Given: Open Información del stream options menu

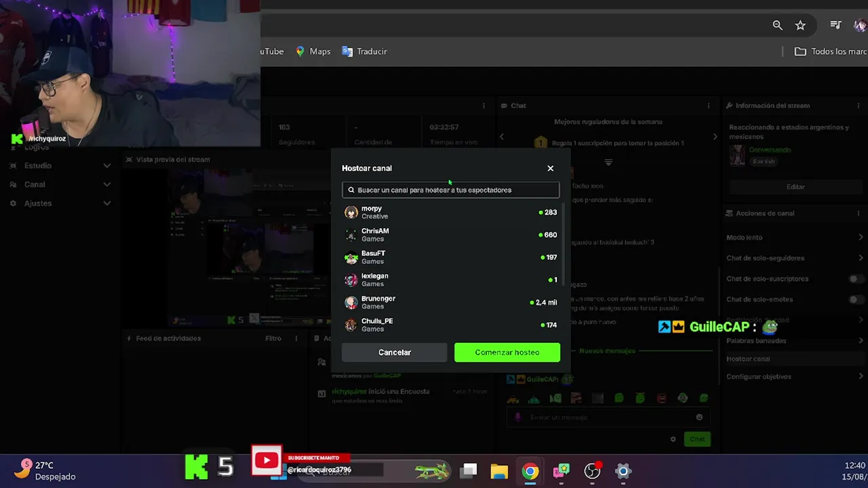Looking at the screenshot, I should coord(859,106).
